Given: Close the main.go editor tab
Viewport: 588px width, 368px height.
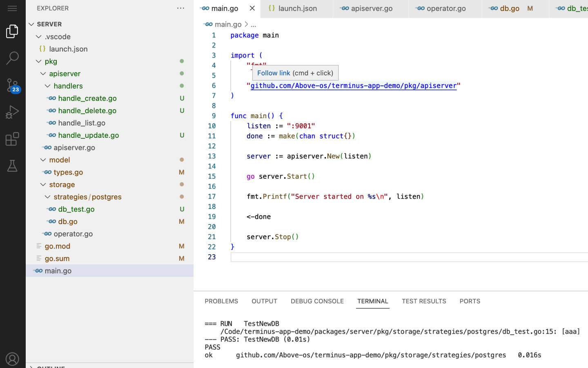Looking at the screenshot, I should coord(252,8).
